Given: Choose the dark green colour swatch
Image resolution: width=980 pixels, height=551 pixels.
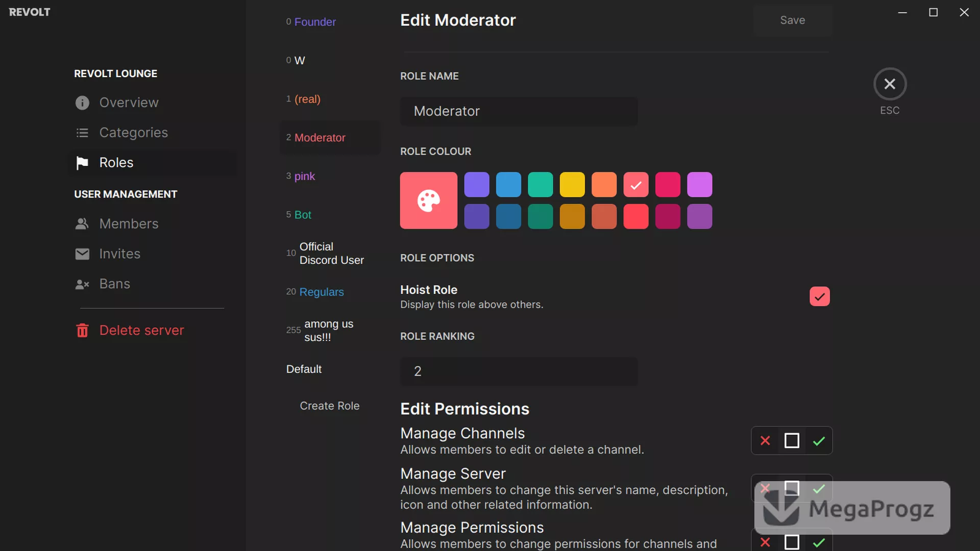Looking at the screenshot, I should (x=541, y=216).
